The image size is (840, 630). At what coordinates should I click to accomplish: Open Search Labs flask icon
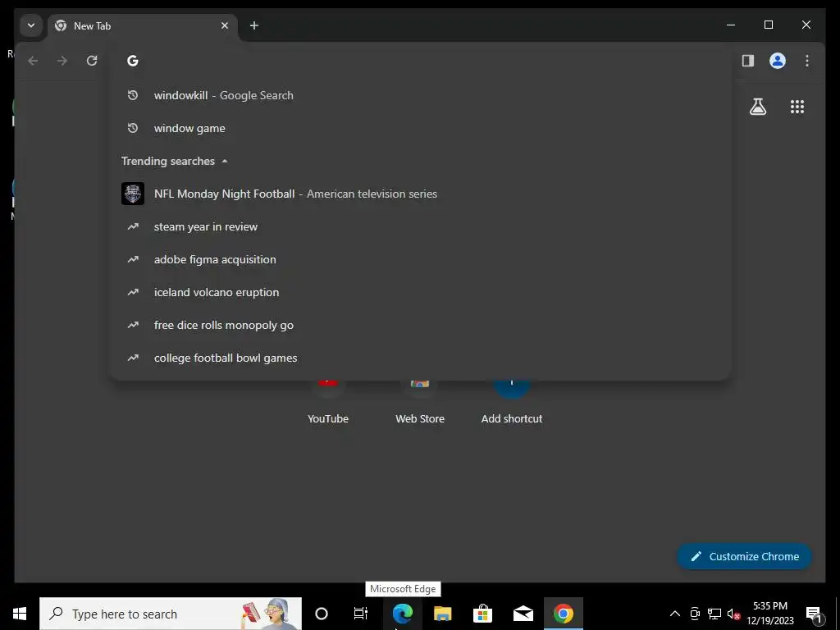coord(757,107)
